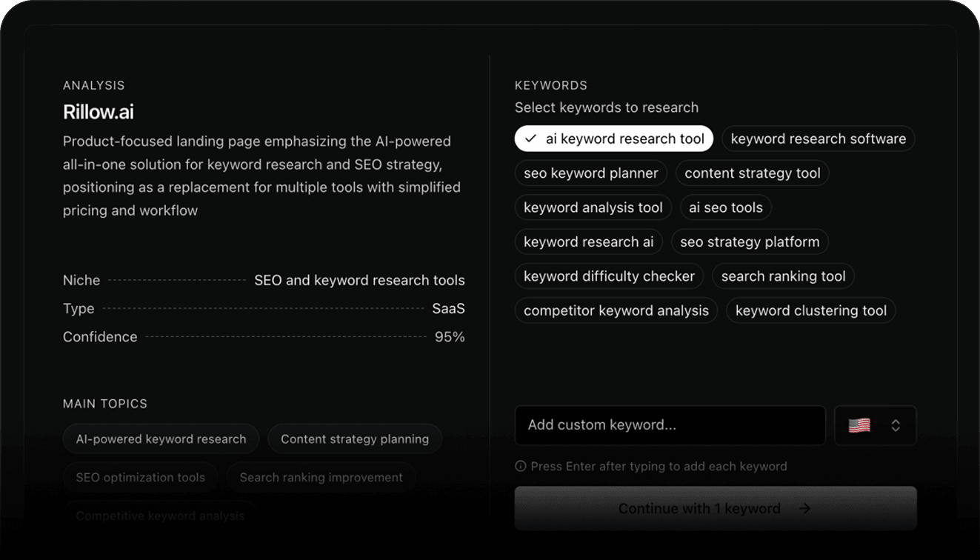Click the arrow icon inside the Continue button
The width and height of the screenshot is (980, 560).
pyautogui.click(x=805, y=508)
